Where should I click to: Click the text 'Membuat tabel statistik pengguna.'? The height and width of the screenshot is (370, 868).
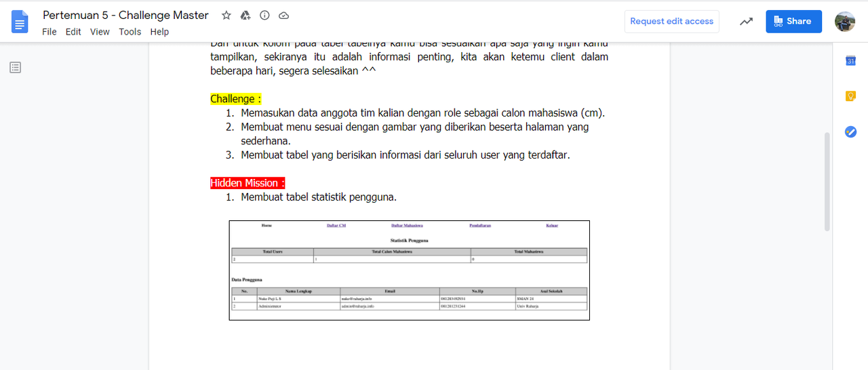click(x=319, y=197)
